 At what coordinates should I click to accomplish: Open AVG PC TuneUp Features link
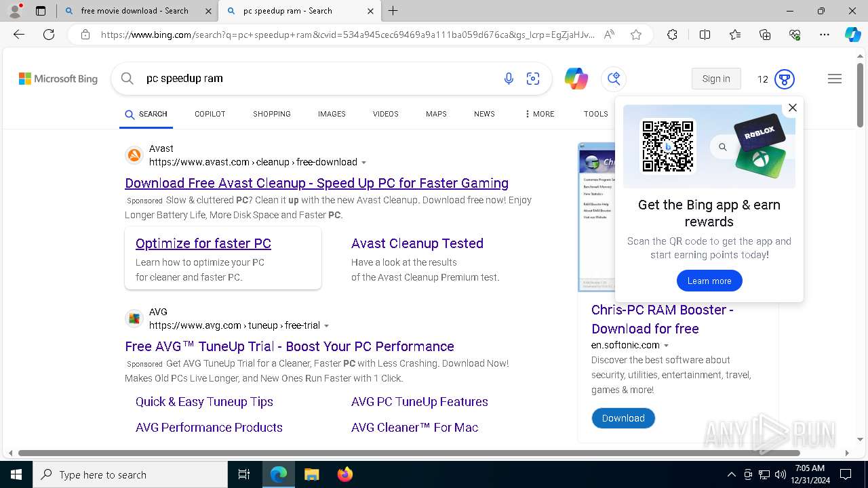click(420, 402)
